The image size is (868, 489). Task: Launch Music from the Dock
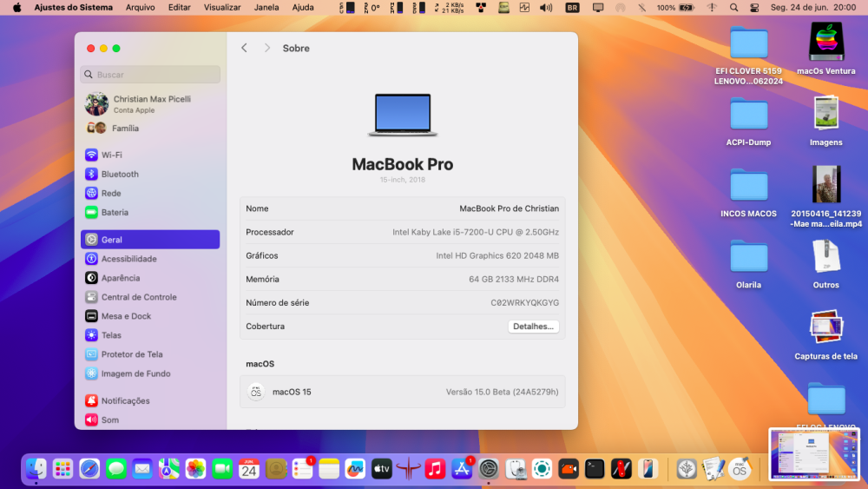click(x=435, y=469)
